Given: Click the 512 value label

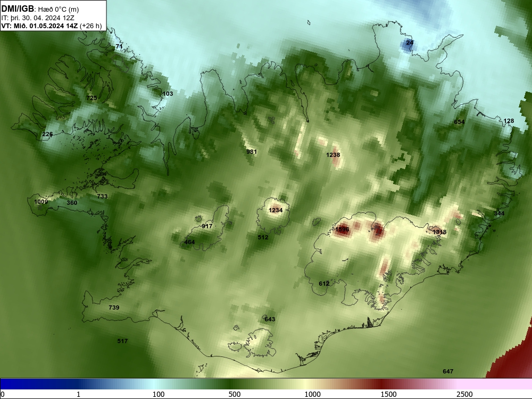Looking at the screenshot, I should 263,237.
